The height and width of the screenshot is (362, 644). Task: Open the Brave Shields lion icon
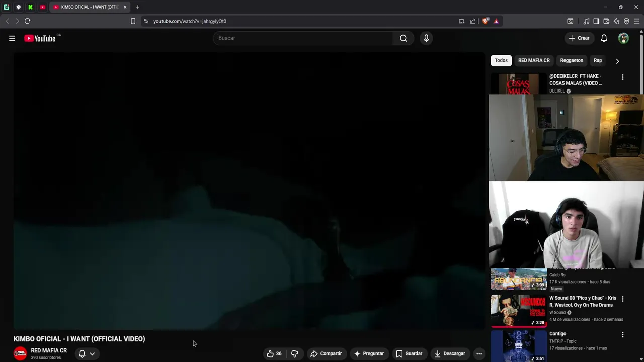point(485,21)
